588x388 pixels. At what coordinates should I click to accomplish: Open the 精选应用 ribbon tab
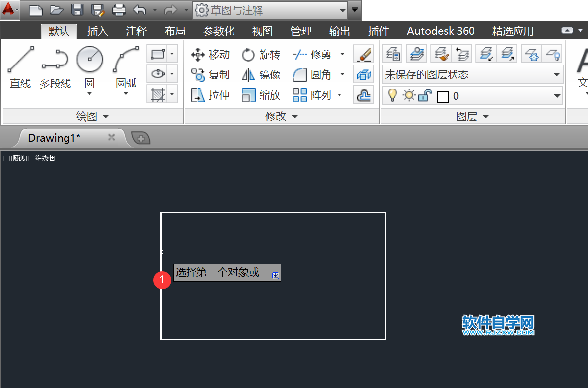pos(513,31)
